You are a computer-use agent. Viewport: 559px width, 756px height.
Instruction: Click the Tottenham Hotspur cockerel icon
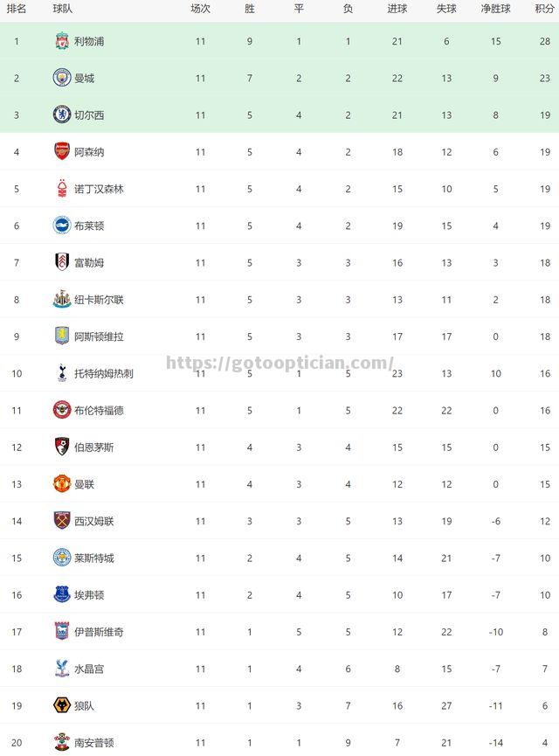62,372
